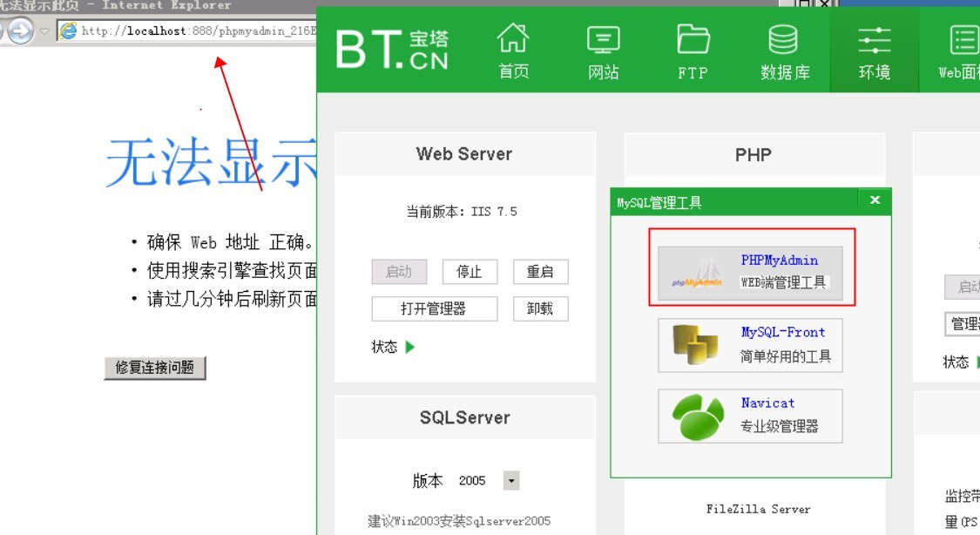This screenshot has width=980, height=535.
Task: Click the SQLServer panel heading
Action: (x=465, y=417)
